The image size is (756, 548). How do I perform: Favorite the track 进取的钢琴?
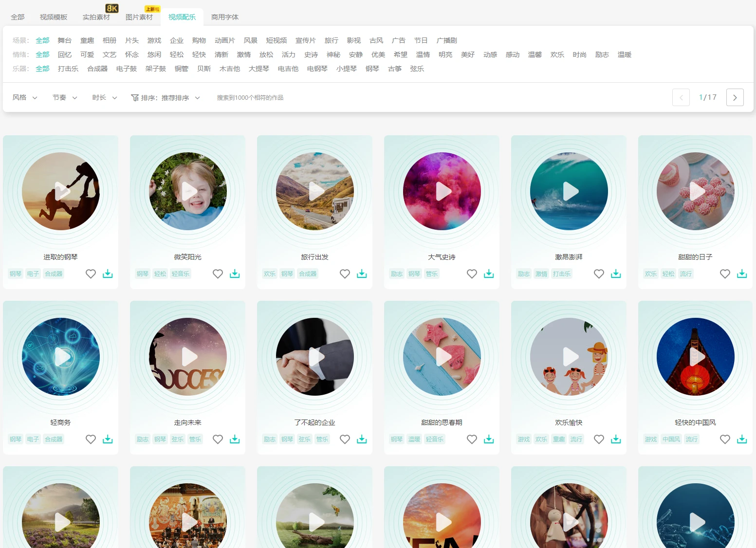(91, 274)
